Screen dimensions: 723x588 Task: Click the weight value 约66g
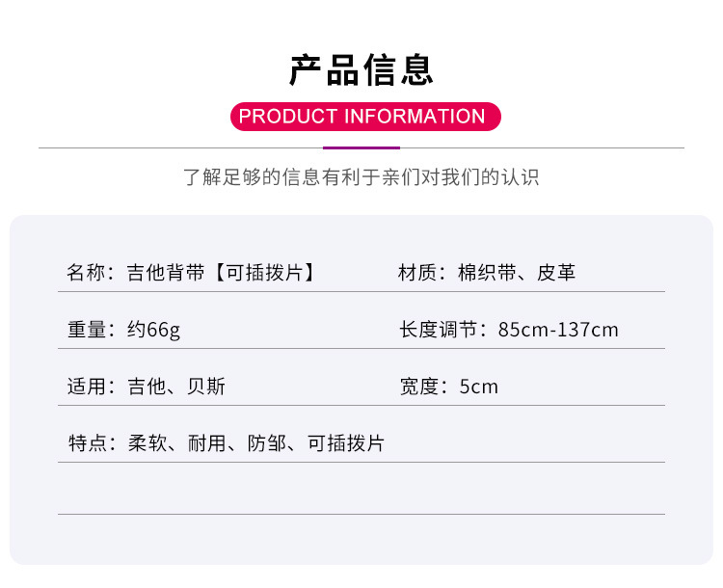click(x=153, y=331)
